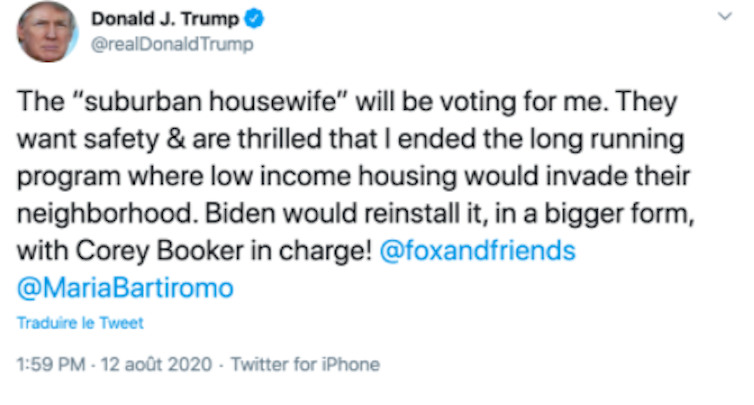The height and width of the screenshot is (405, 754).
Task: Open the profile avatar photo
Action: pos(47,32)
